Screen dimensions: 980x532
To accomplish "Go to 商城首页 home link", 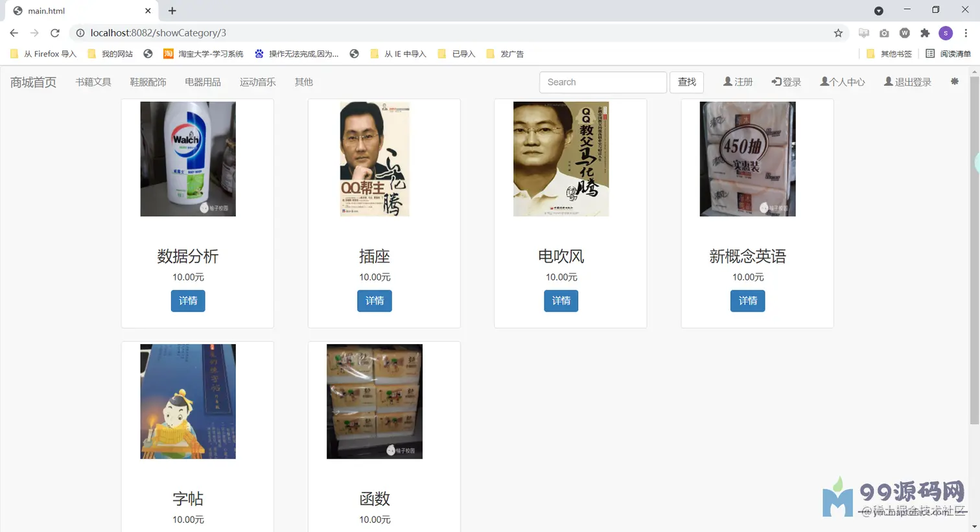I will click(33, 82).
